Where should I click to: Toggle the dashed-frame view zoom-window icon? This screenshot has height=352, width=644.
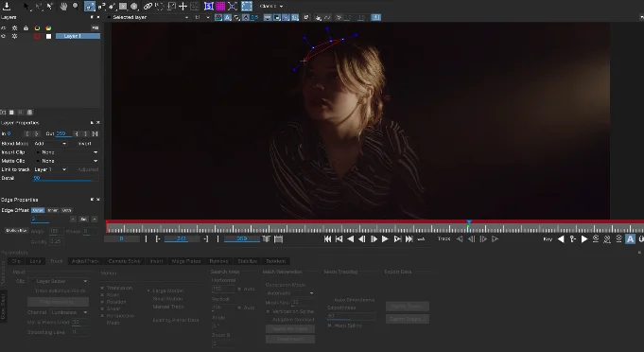pyautogui.click(x=247, y=6)
